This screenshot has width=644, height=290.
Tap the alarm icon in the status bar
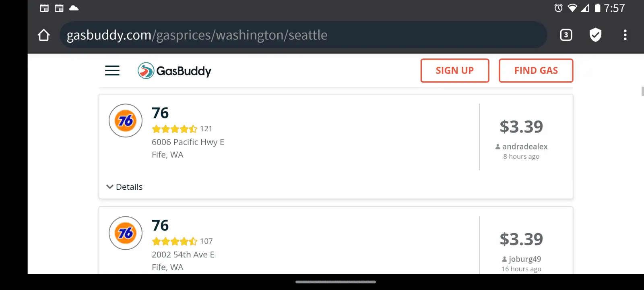pyautogui.click(x=558, y=8)
